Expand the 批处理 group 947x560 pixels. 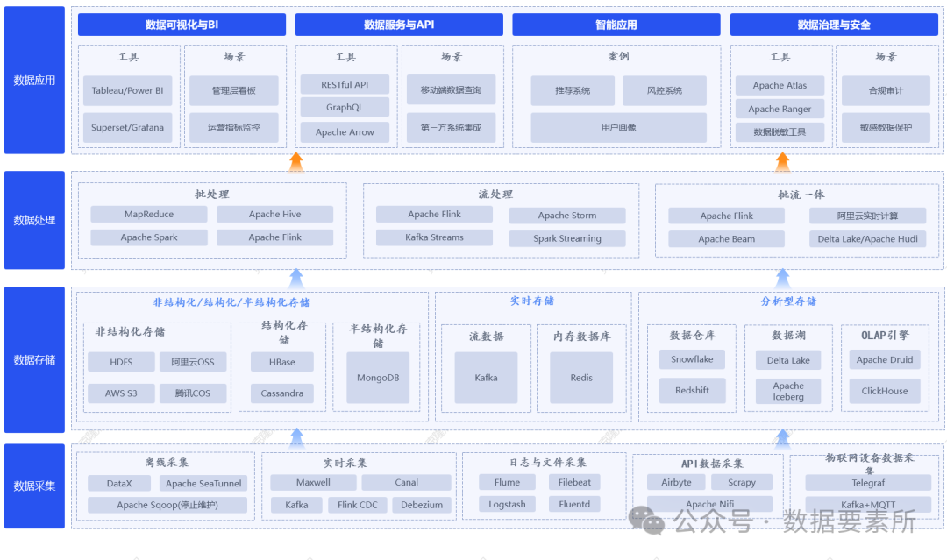tap(210, 195)
